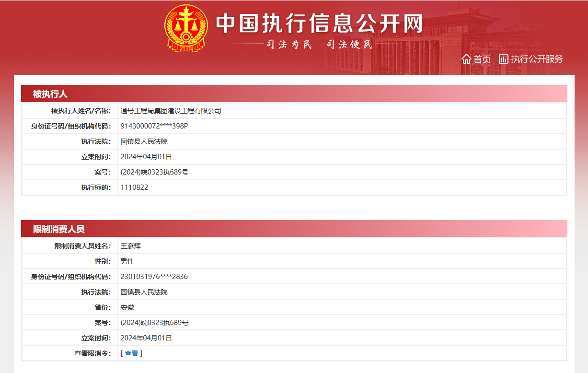Click the slogan 司法为民 司法便民
588x373 pixels.
[319, 45]
